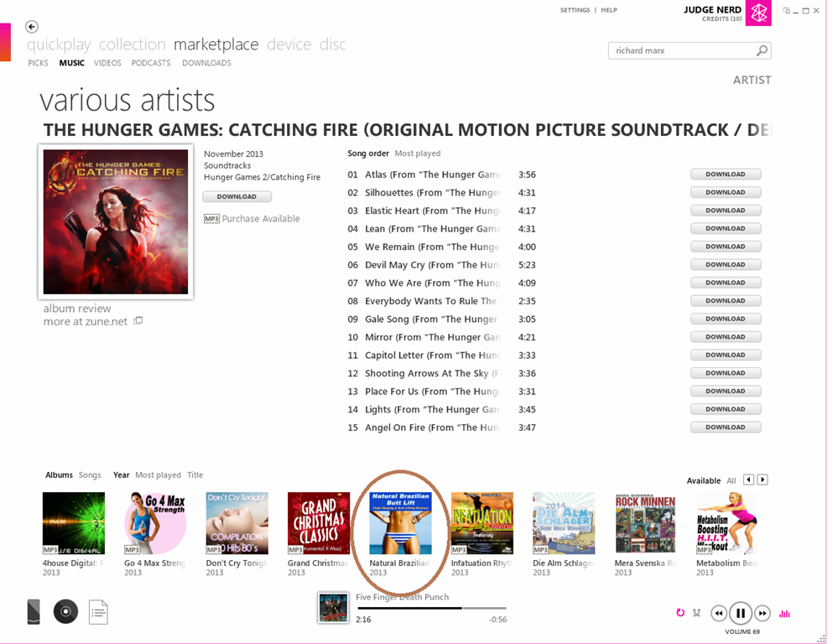Image resolution: width=833 pixels, height=644 pixels.
Task: Open the PODCASTS section
Action: (151, 63)
